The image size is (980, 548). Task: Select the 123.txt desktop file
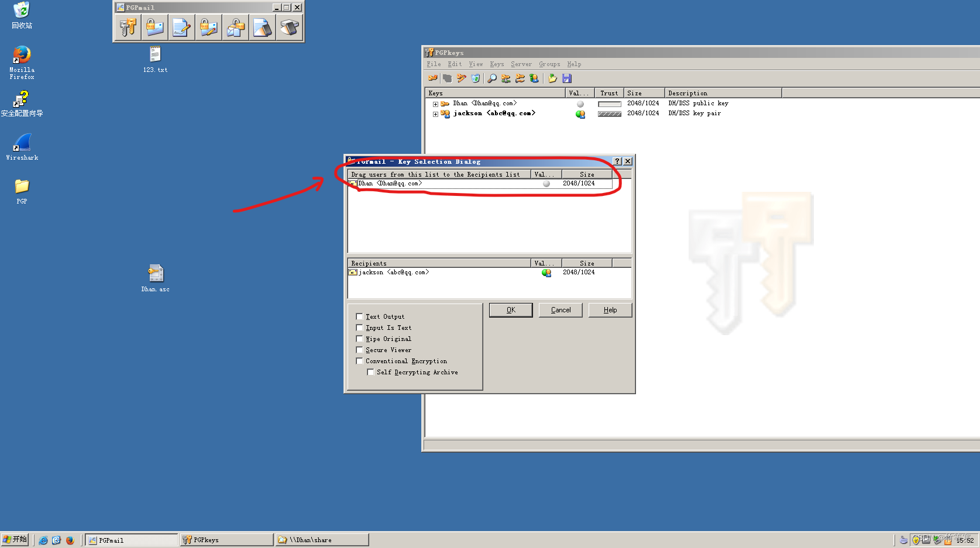click(x=155, y=59)
